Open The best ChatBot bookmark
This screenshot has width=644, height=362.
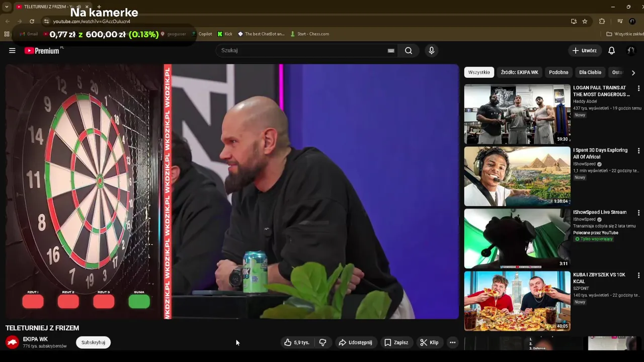pos(261,34)
